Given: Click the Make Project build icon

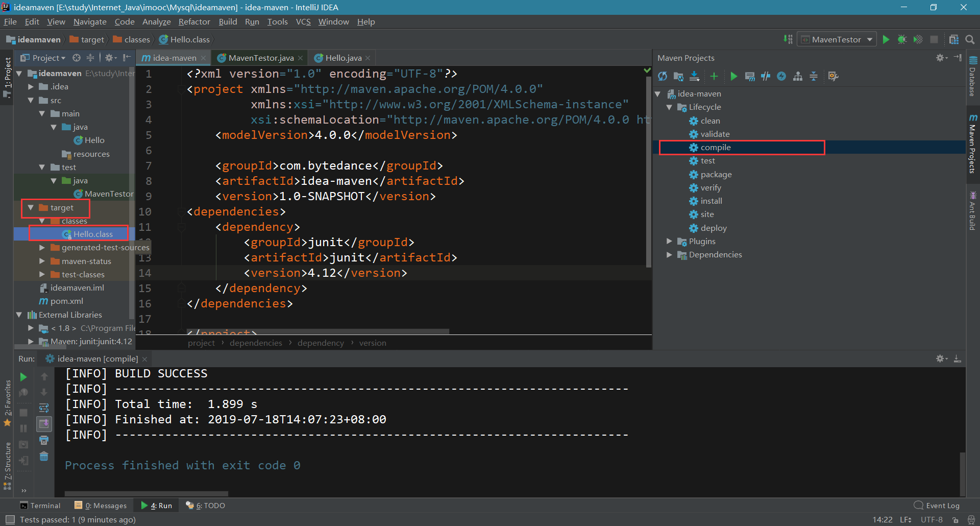Looking at the screenshot, I should coord(788,39).
